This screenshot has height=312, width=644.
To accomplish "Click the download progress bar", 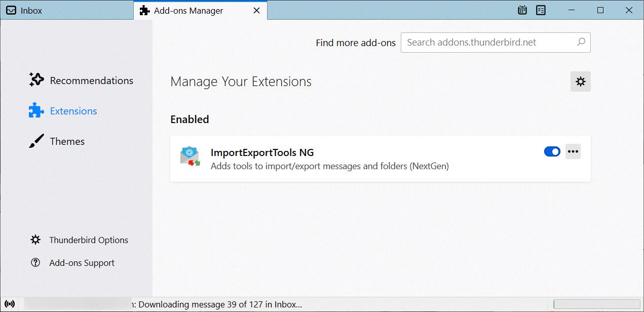I will tap(596, 304).
